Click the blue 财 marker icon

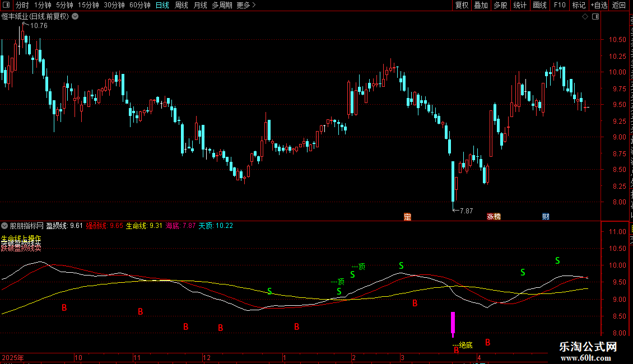click(x=546, y=217)
